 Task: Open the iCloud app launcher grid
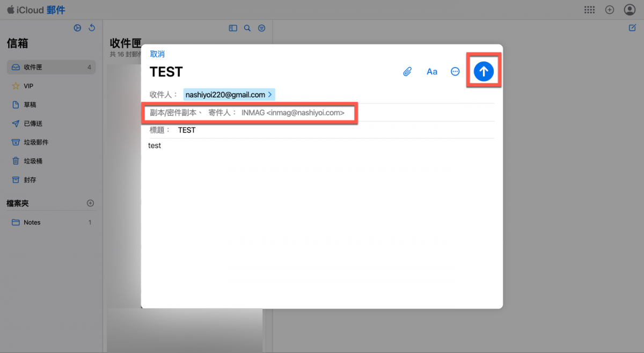pyautogui.click(x=589, y=10)
